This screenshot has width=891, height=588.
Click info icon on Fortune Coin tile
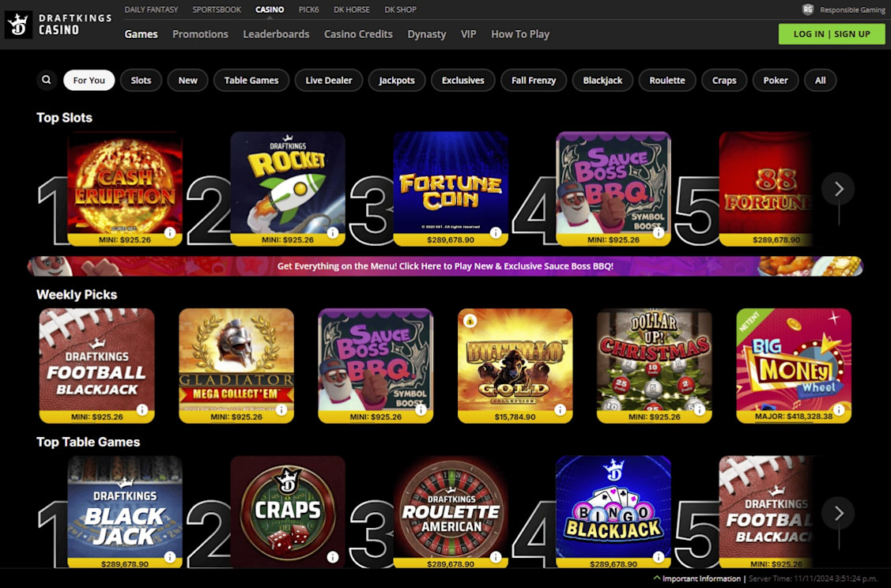click(x=496, y=232)
